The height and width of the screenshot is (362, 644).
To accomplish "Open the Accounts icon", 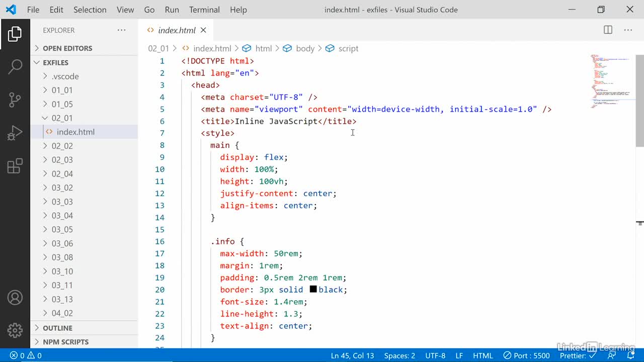I will pyautogui.click(x=15, y=298).
